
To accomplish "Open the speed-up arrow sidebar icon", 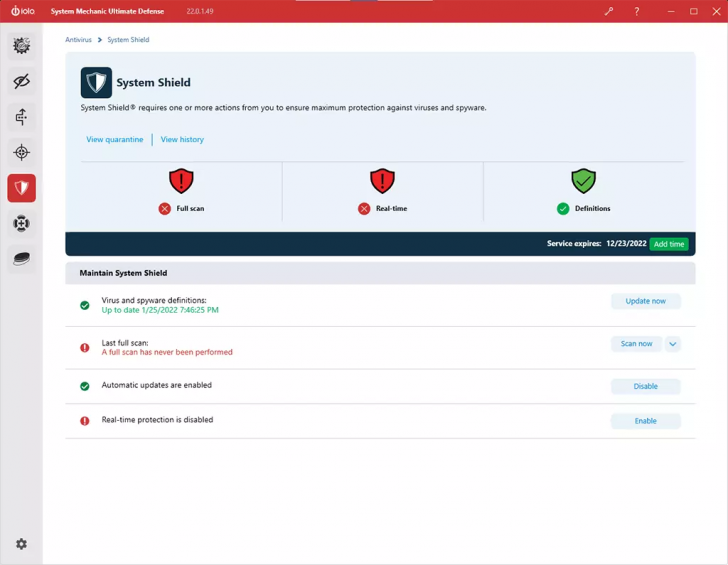I will [21, 117].
